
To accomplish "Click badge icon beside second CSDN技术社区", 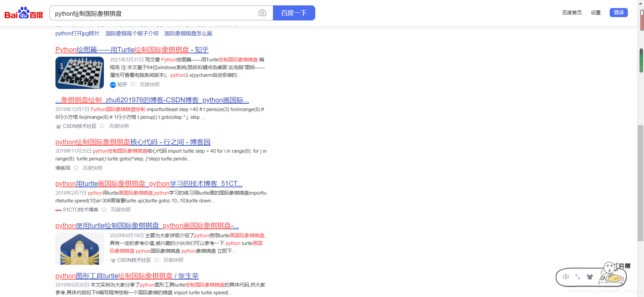I will coord(157,260).
